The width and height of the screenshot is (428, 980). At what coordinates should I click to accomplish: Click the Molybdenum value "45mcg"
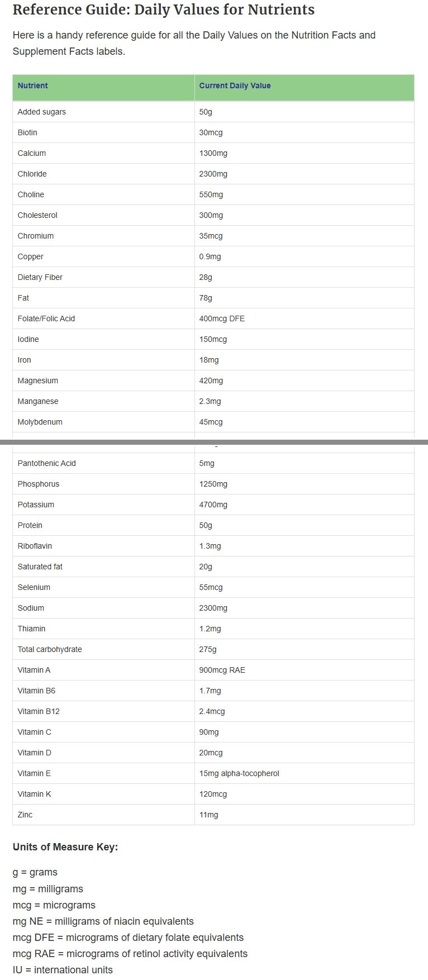click(x=211, y=422)
